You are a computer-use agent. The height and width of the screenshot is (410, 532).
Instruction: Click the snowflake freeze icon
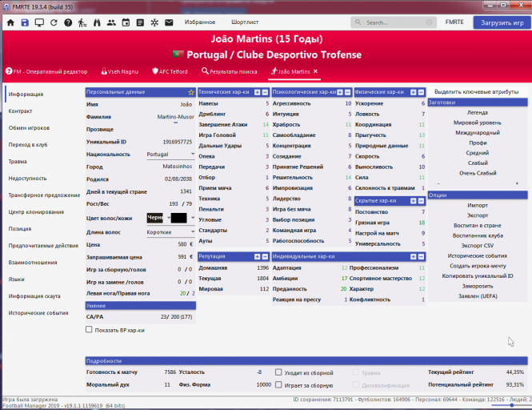click(x=154, y=22)
